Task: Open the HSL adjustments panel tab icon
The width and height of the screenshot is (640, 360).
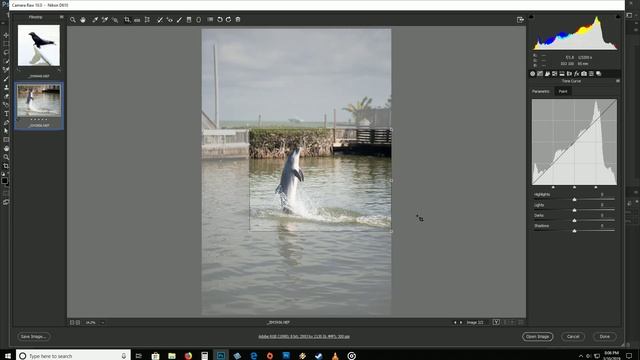Action: pyautogui.click(x=555, y=74)
